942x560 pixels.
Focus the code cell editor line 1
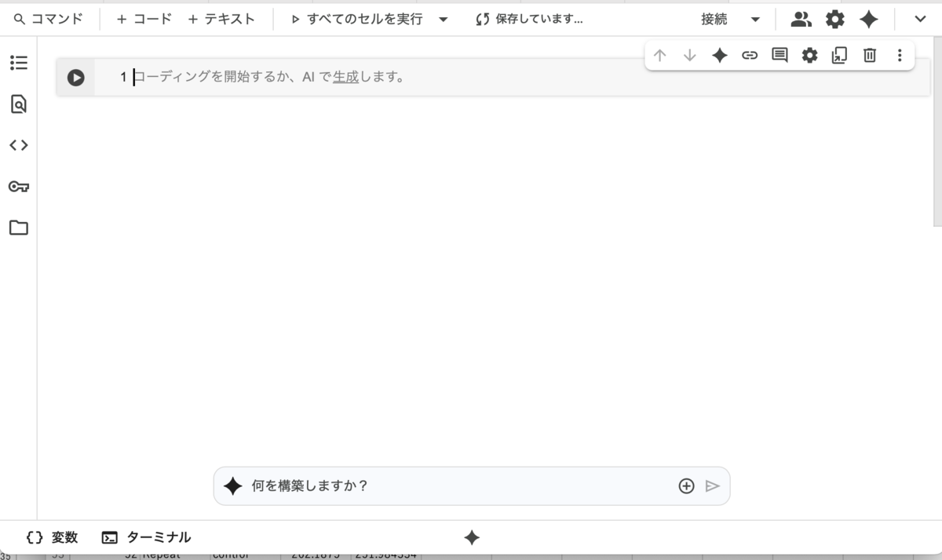pyautogui.click(x=512, y=77)
